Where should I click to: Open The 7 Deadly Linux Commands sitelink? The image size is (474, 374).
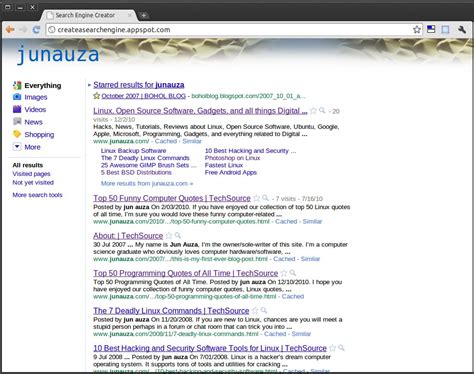[x=145, y=158]
